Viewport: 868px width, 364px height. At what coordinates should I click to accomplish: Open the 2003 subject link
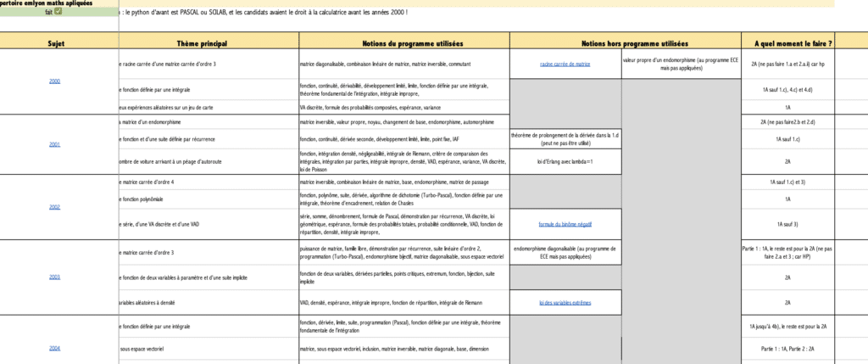(55, 277)
